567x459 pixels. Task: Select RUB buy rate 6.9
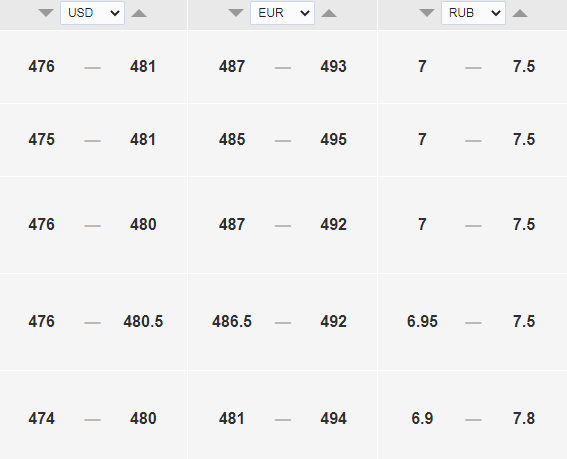(422, 418)
